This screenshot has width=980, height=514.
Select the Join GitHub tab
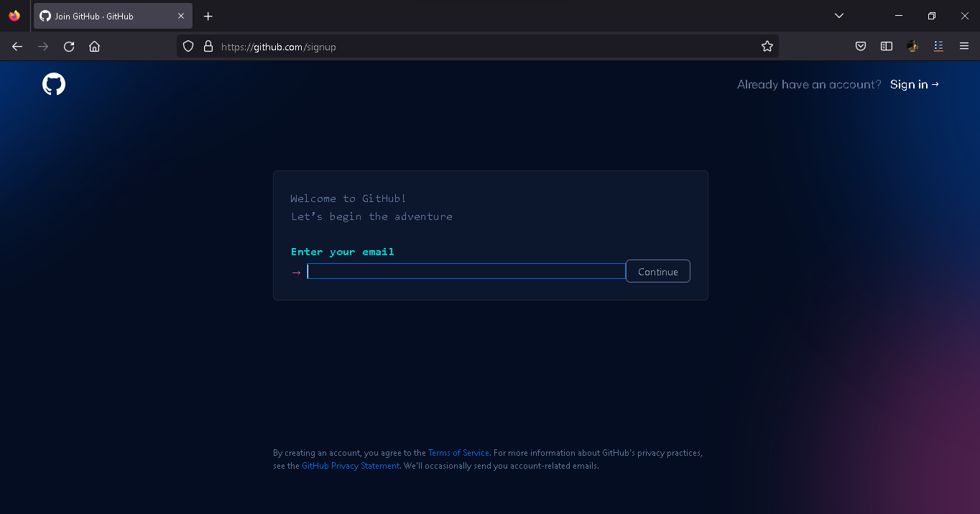coord(108,15)
